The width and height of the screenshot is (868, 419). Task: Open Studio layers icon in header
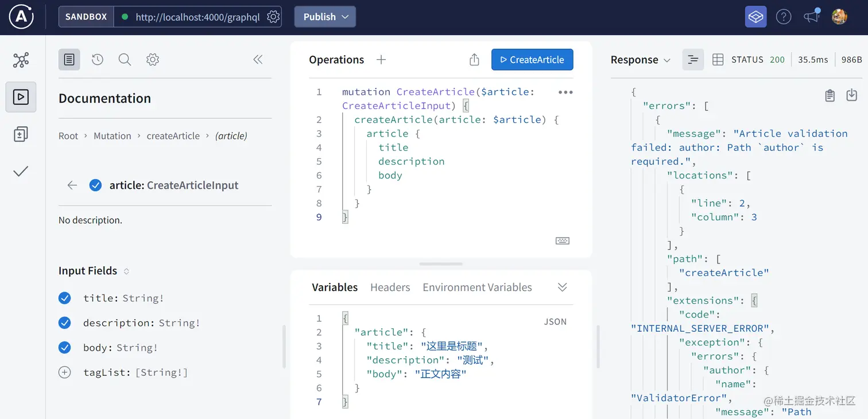pos(756,17)
